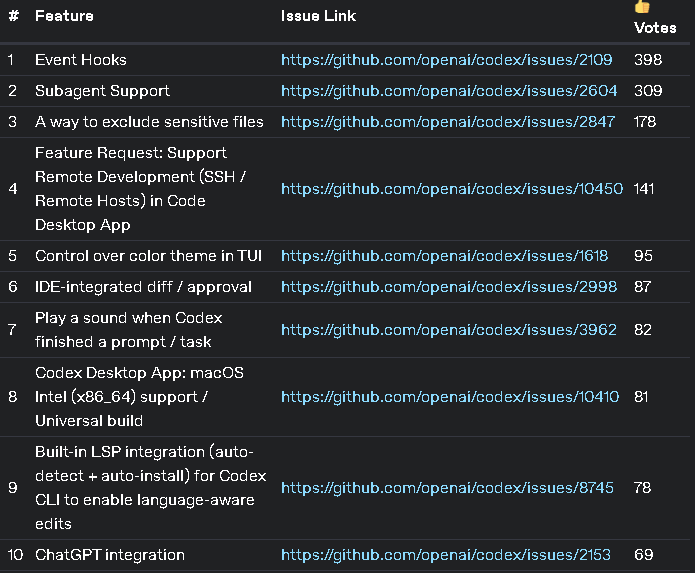This screenshot has width=695, height=573.
Task: Select the vote count 95
Action: pyautogui.click(x=643, y=256)
